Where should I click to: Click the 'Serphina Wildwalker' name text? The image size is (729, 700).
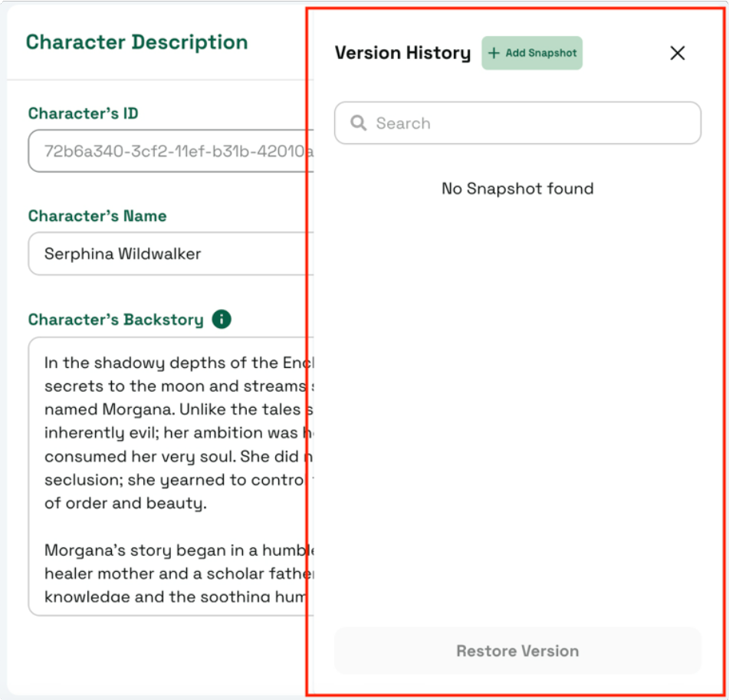click(123, 254)
